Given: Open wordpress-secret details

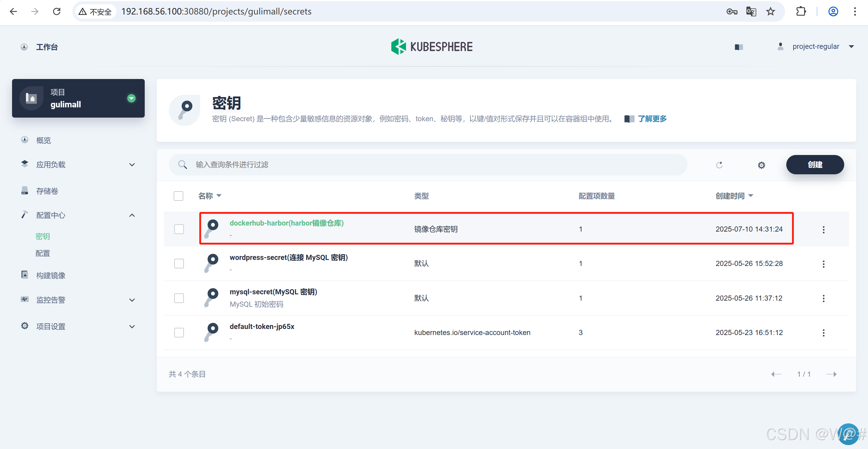Looking at the screenshot, I should (289, 258).
